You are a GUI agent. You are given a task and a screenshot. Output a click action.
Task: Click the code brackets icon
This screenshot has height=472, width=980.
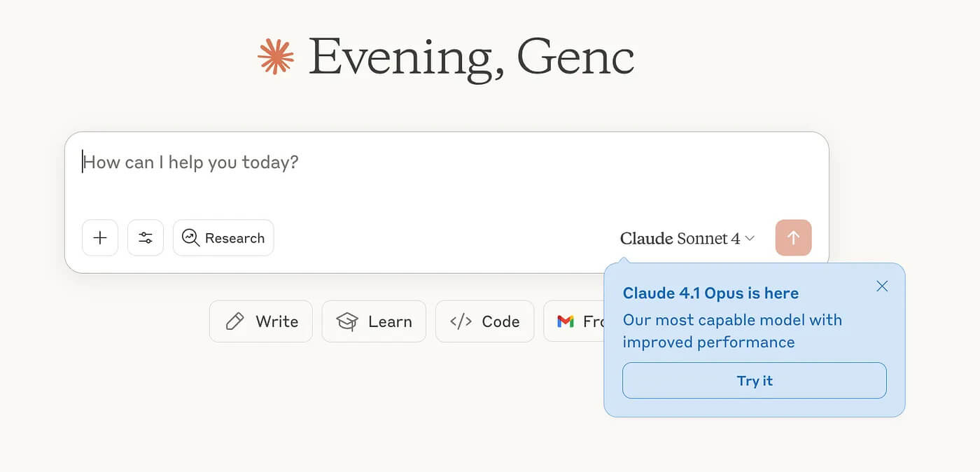coord(461,321)
